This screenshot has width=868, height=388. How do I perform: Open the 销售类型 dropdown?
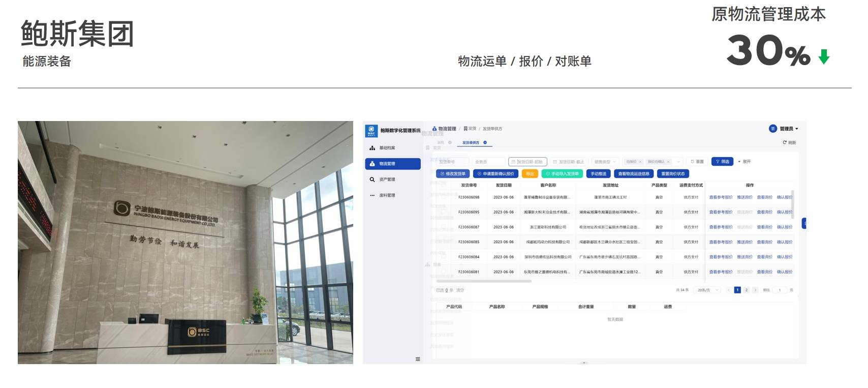click(x=605, y=162)
